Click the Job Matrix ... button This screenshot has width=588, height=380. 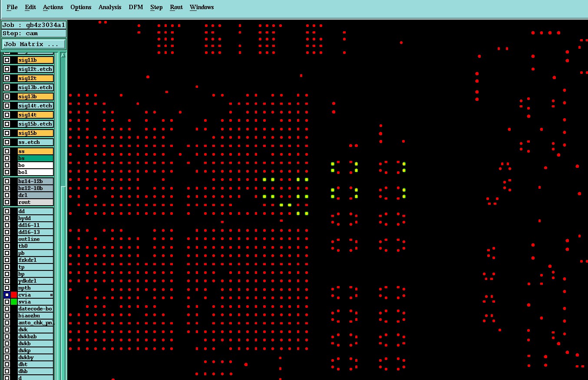(34, 44)
